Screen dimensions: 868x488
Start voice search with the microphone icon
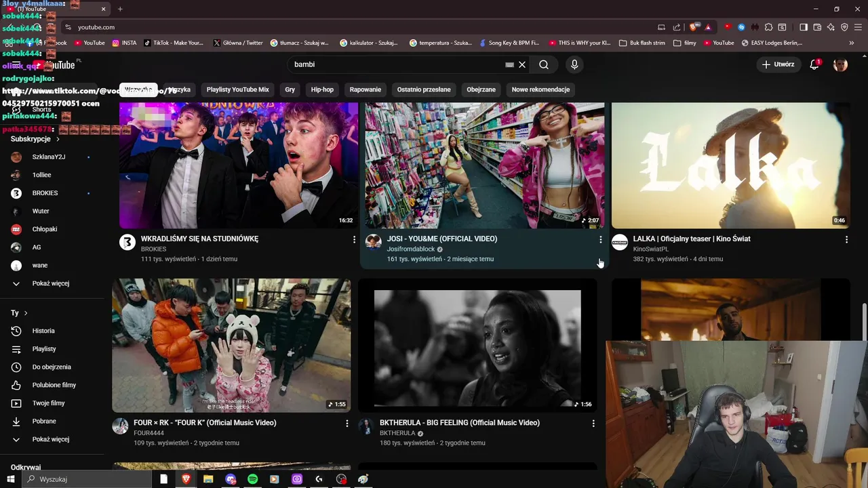point(574,64)
